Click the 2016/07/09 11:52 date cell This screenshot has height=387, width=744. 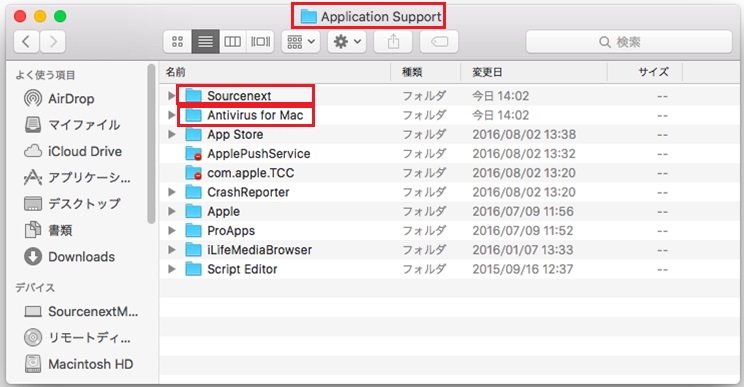point(522,230)
